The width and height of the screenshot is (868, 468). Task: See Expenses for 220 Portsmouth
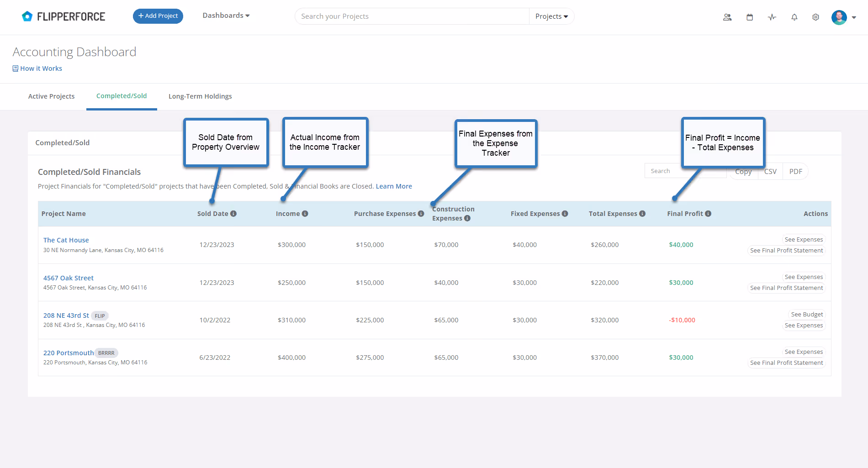coord(804,352)
